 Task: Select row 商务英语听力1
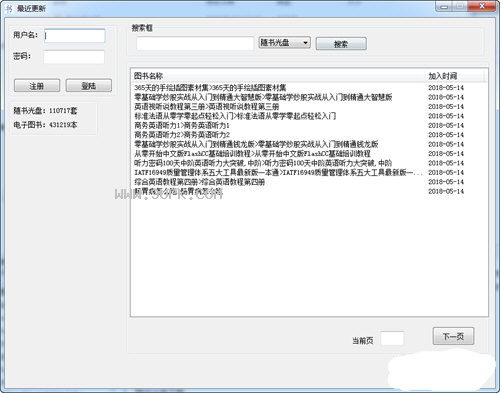tap(309, 125)
